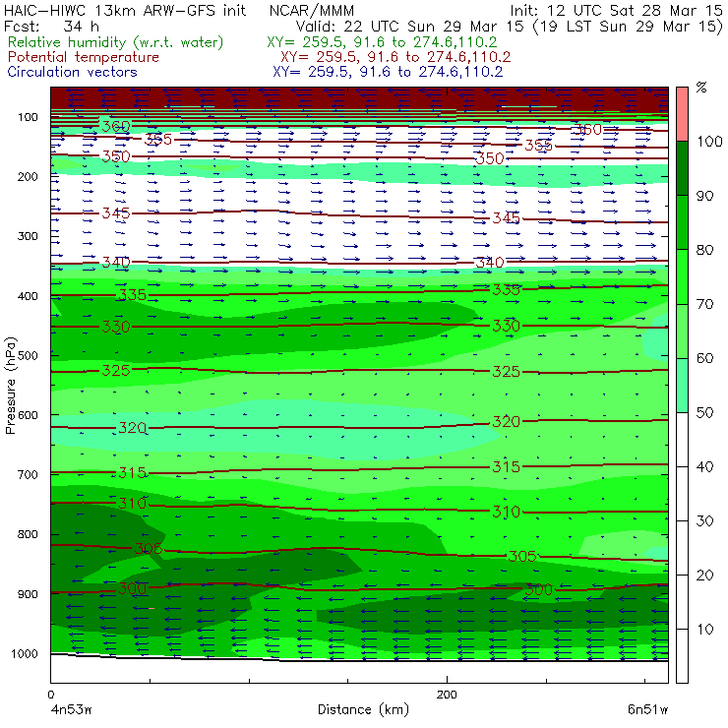Image resolution: width=728 pixels, height=728 pixels.
Task: Select 'Init: 12 UTC Sat 28 Mar 15' text
Action: (x=616, y=10)
